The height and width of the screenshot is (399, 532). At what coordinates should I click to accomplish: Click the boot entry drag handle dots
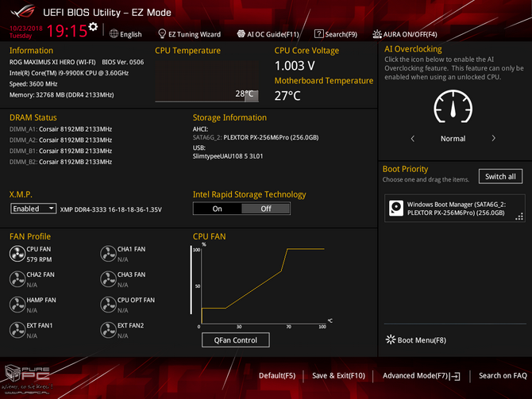click(519, 217)
